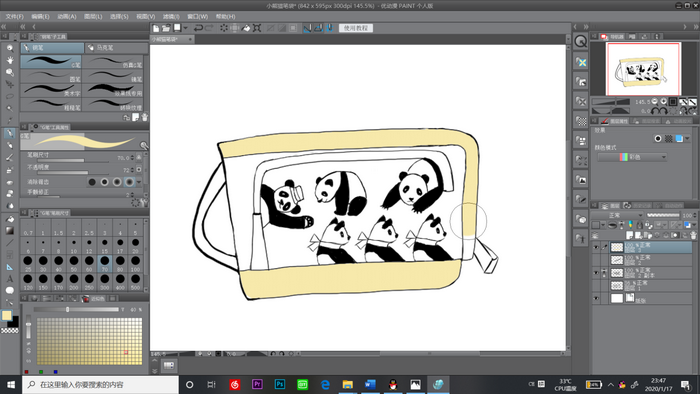This screenshot has width=700, height=394.
Task: Select the Ruler triangle tool
Action: [x=9, y=267]
